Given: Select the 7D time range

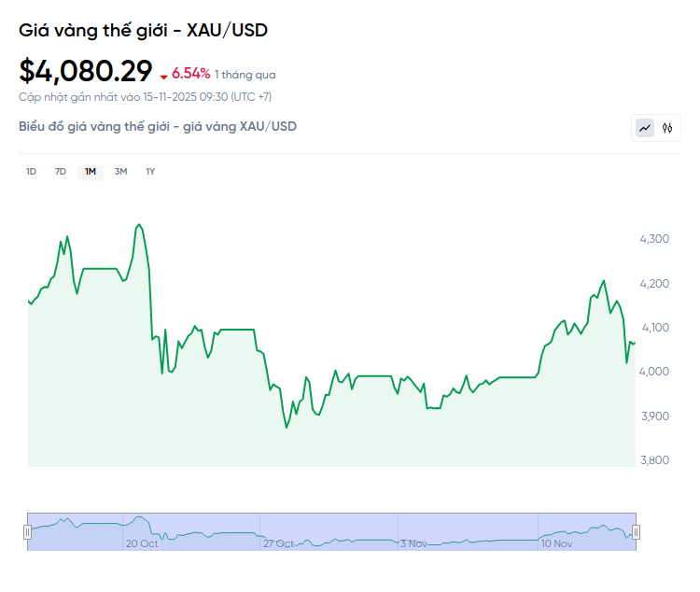Looking at the screenshot, I should click(x=61, y=171).
